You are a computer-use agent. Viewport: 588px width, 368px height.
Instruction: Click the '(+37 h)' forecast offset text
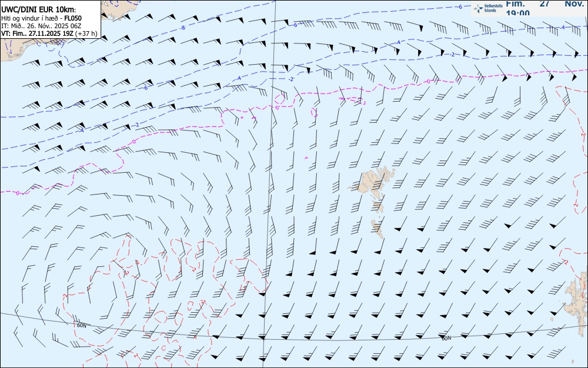86,34
